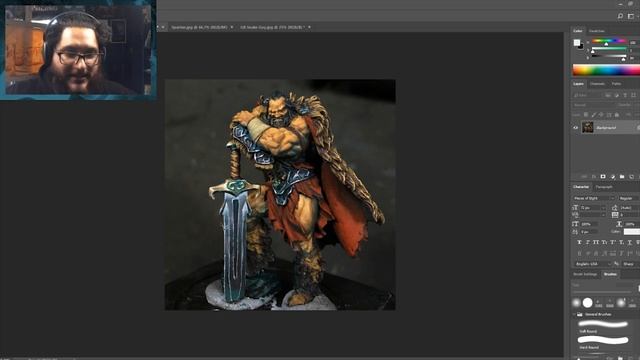640x360 pixels.
Task: Toggle visibility of the Background layer
Action: 576,128
